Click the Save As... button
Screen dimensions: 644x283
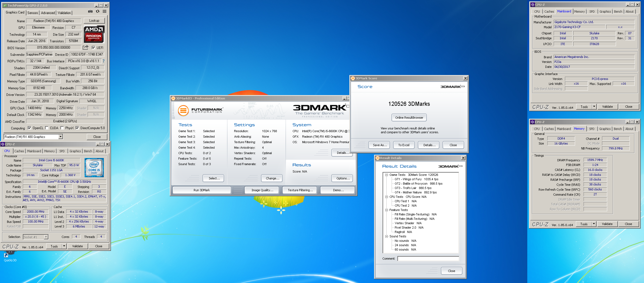pos(380,145)
